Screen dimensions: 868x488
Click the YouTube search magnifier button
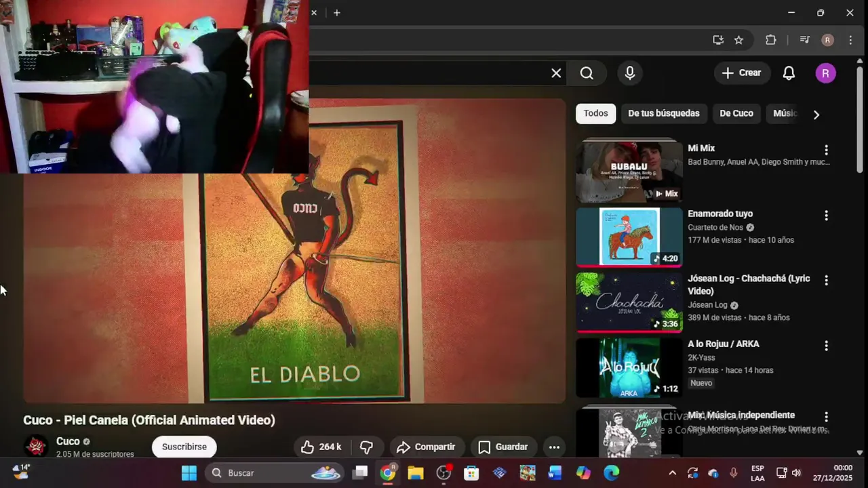587,73
